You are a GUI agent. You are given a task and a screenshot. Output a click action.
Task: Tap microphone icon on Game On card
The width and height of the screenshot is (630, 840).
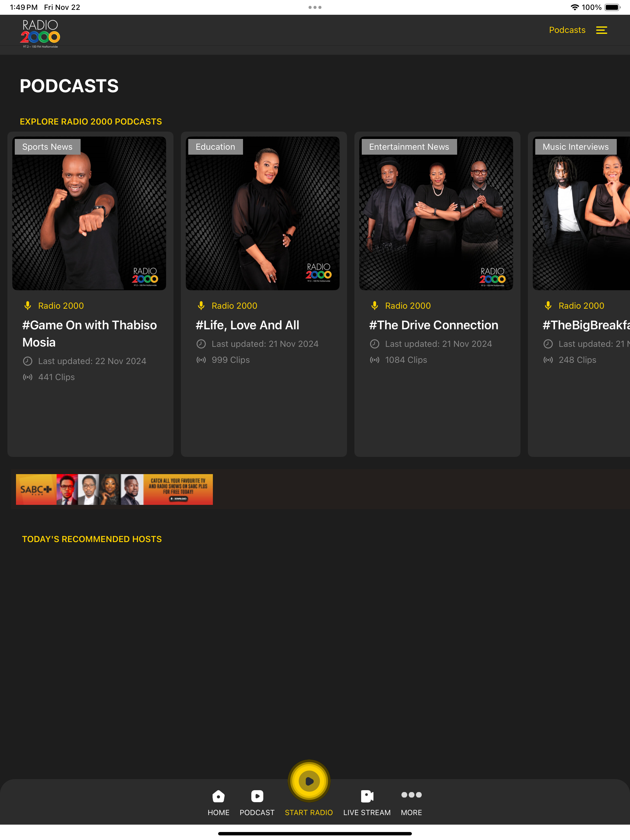[x=28, y=306]
